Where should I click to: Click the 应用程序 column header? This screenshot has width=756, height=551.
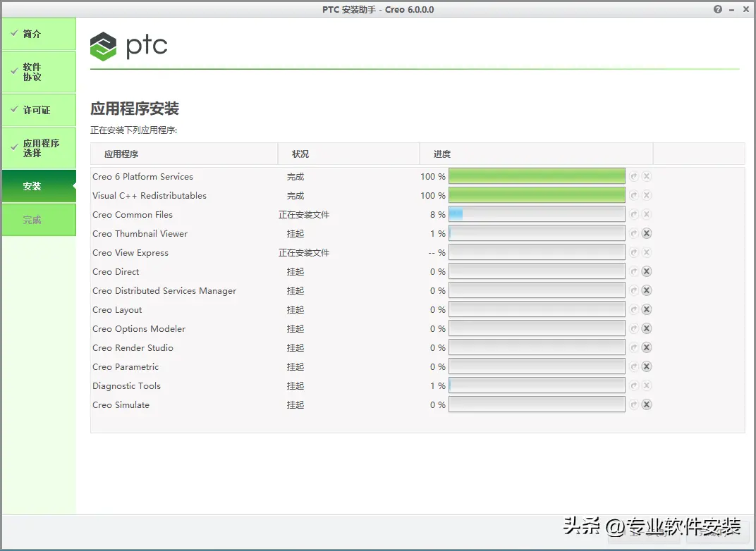[184, 154]
